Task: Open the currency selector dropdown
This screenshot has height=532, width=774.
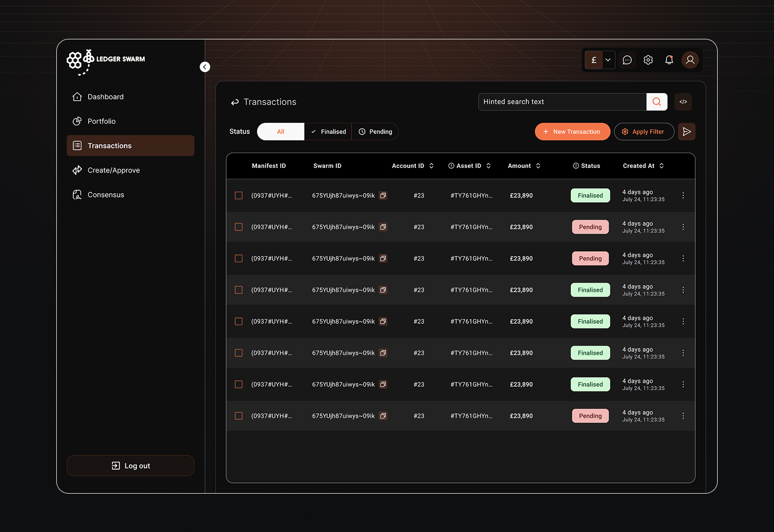Action: [x=608, y=60]
